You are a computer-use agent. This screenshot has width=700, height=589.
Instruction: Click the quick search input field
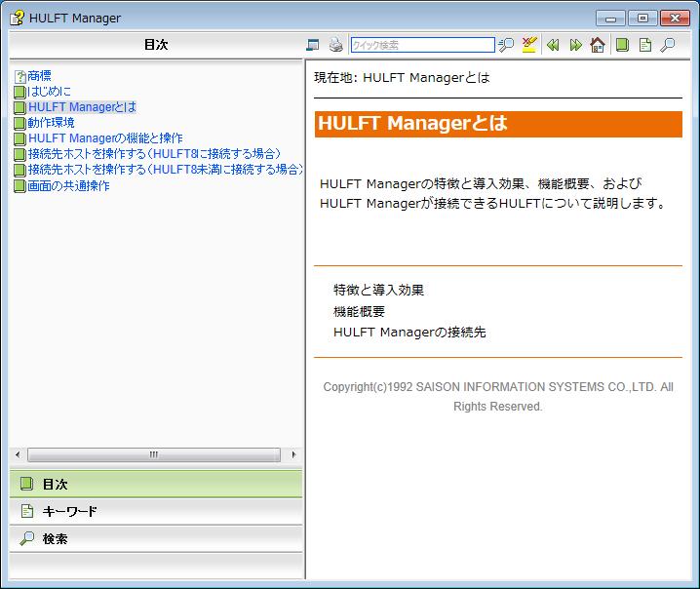click(x=422, y=45)
